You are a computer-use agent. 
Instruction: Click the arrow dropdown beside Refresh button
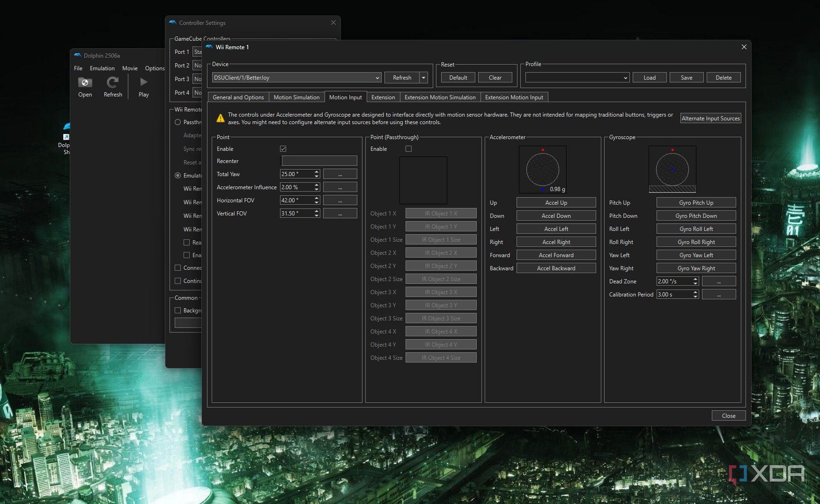tap(424, 78)
